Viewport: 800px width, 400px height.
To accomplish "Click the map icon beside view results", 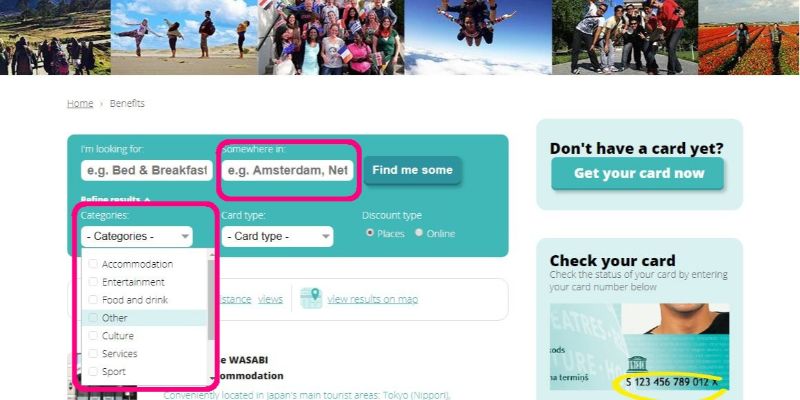I will pyautogui.click(x=311, y=298).
